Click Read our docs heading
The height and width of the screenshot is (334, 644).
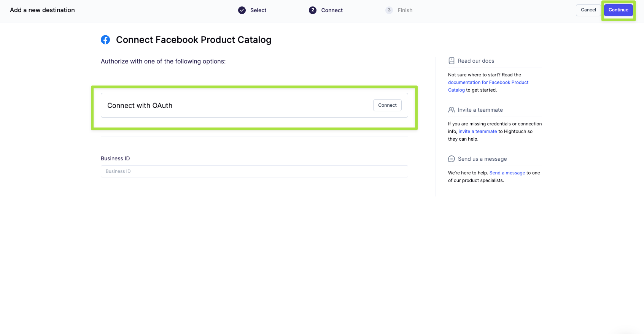(476, 61)
